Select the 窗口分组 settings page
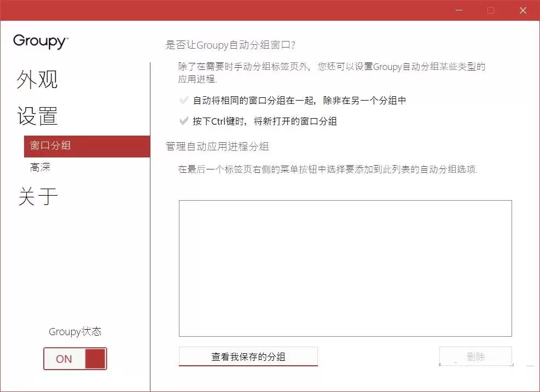 (87, 147)
